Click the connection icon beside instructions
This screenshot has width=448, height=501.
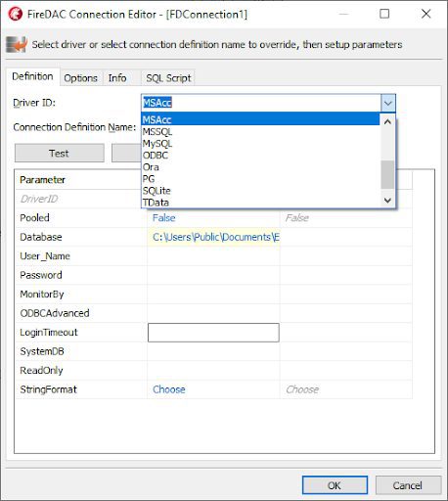coord(17,45)
